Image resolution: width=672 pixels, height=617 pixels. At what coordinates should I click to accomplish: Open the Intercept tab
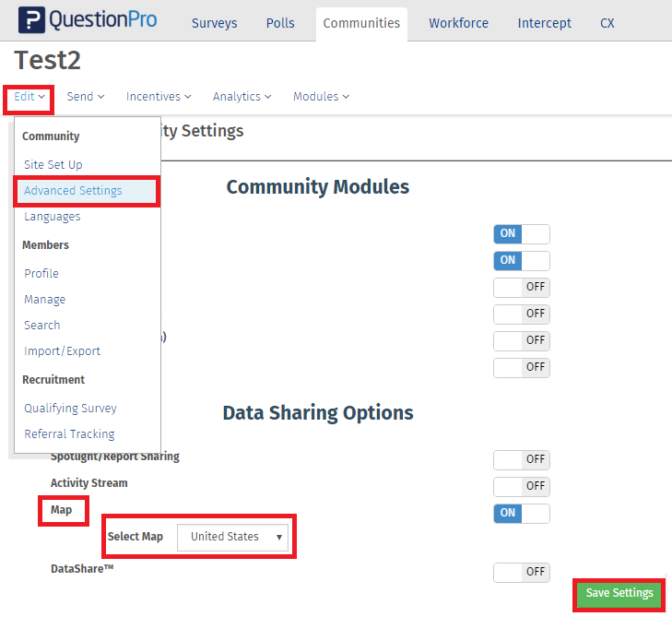click(544, 23)
